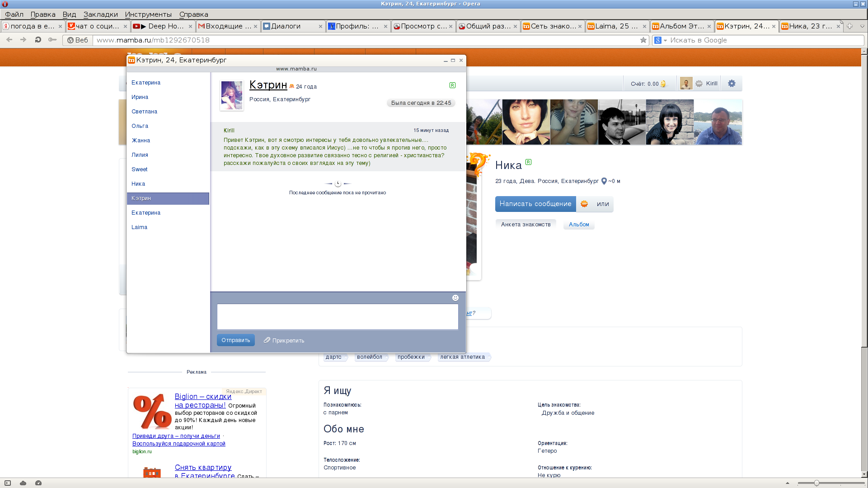Viewport: 868px width, 488px height.
Task: Click the location pin near Екатеринбург
Action: coord(604,181)
